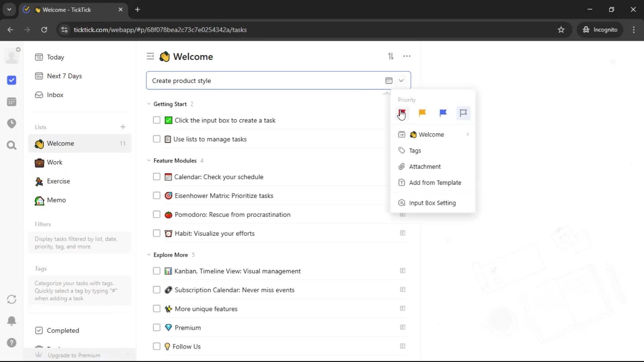Image resolution: width=644 pixels, height=362 pixels.
Task: Select Tags from the dropdown menu
Action: (415, 150)
